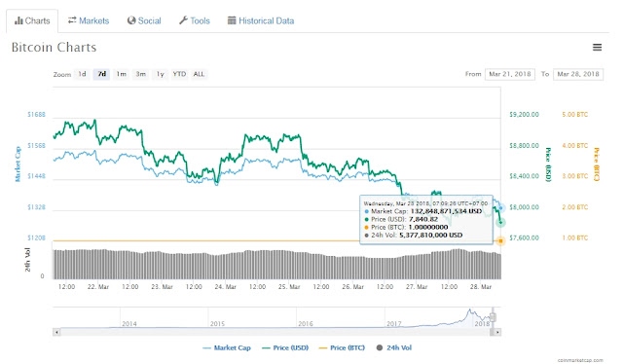The width and height of the screenshot is (623, 364).
Task: Toggle the Market Cap series in legend
Action: [227, 347]
